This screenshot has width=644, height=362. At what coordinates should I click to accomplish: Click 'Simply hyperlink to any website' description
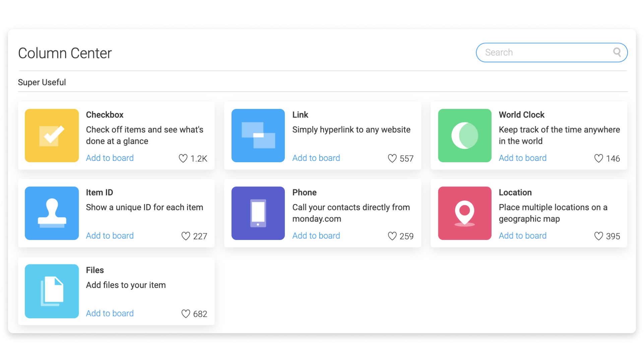351,130
